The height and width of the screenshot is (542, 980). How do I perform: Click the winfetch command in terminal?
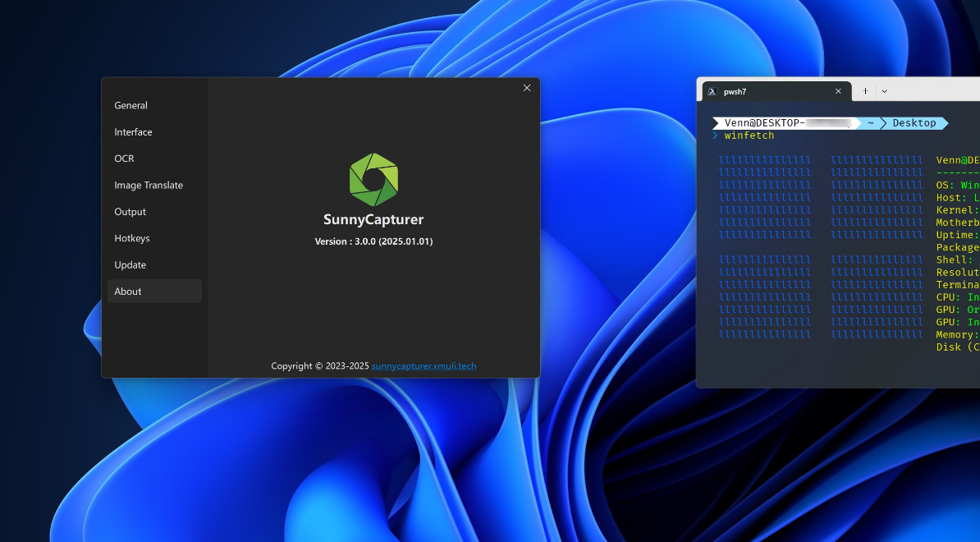click(749, 135)
